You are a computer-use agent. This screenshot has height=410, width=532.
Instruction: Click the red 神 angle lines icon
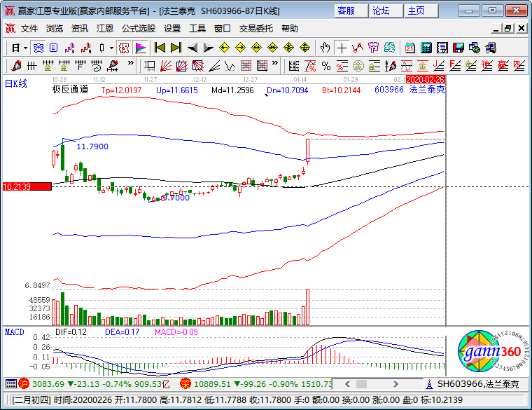[487, 66]
